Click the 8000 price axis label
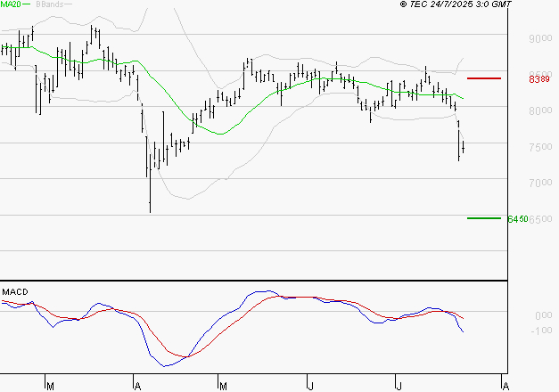 tap(540, 110)
